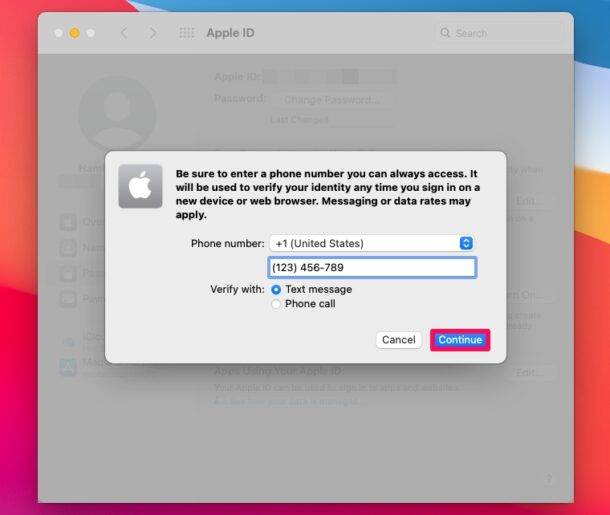Image resolution: width=610 pixels, height=515 pixels.
Task: Click into the phone number input field
Action: point(372,268)
